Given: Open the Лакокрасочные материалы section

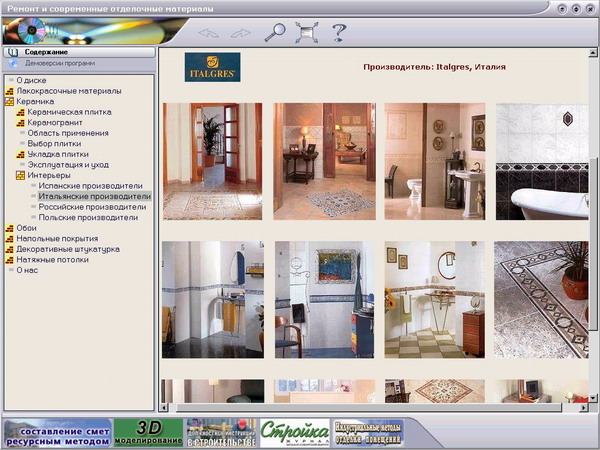Looking at the screenshot, I should pos(69,91).
